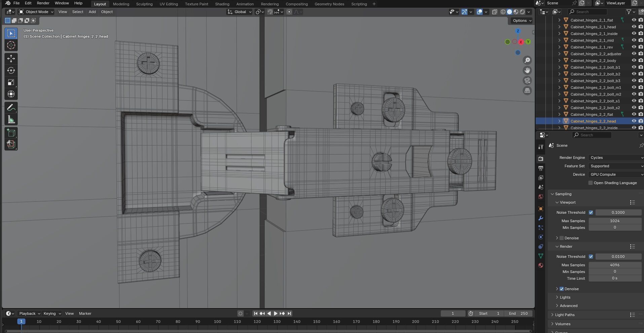Switch to the Shading workspace tab
This screenshot has height=333, width=644.
222,4
